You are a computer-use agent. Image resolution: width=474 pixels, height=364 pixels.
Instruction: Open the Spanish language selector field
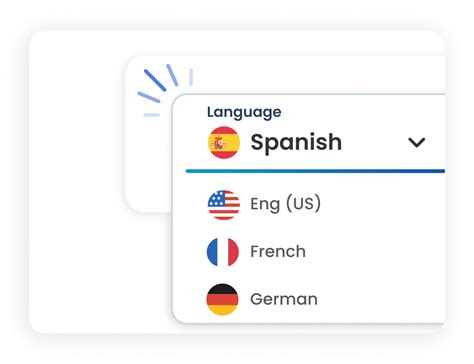point(315,143)
